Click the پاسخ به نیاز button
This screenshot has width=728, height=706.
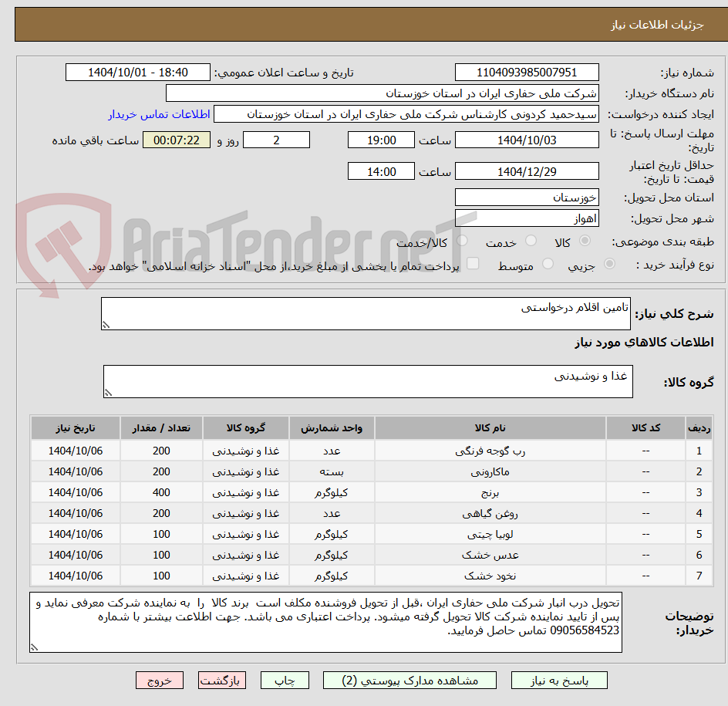pos(559,681)
